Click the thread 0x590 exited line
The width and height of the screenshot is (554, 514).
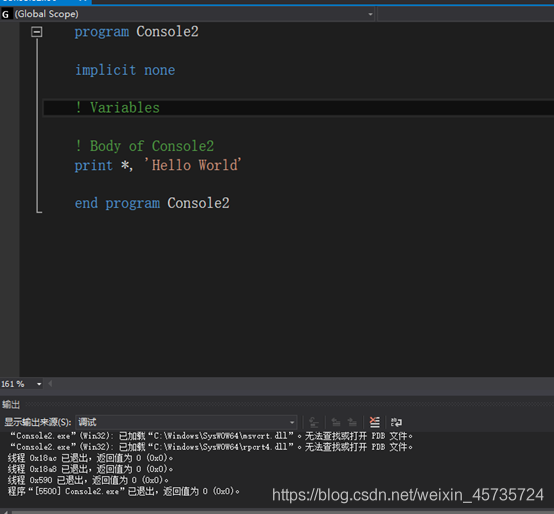[88, 480]
